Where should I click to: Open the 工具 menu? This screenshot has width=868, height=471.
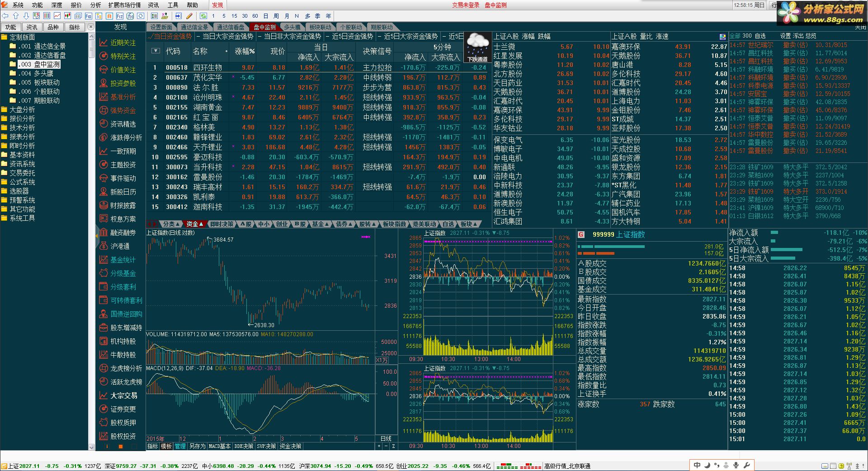(173, 5)
